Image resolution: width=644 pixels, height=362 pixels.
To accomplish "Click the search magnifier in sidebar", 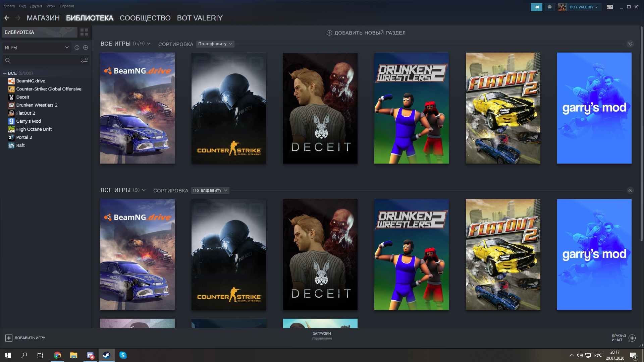I will coord(8,61).
